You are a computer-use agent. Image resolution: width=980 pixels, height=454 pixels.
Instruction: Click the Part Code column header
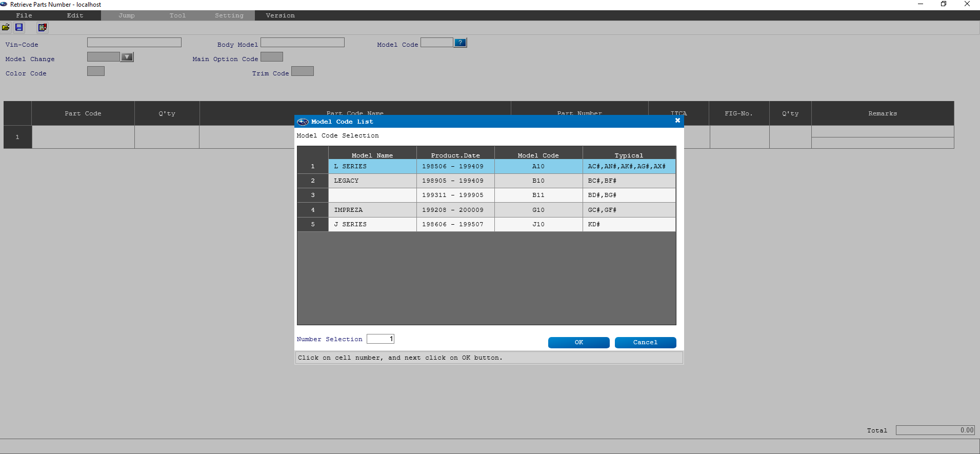pyautogui.click(x=83, y=113)
